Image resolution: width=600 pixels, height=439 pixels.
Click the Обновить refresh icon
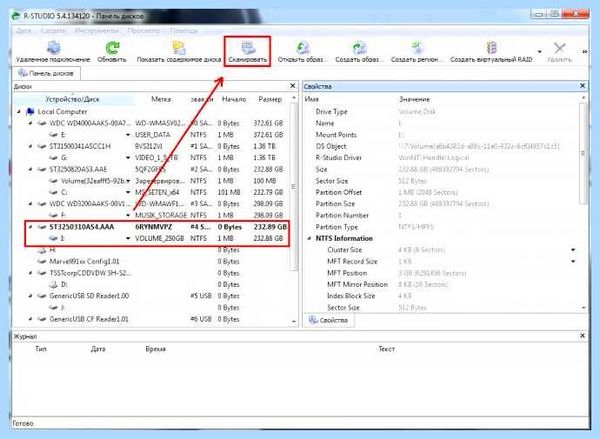point(112,48)
